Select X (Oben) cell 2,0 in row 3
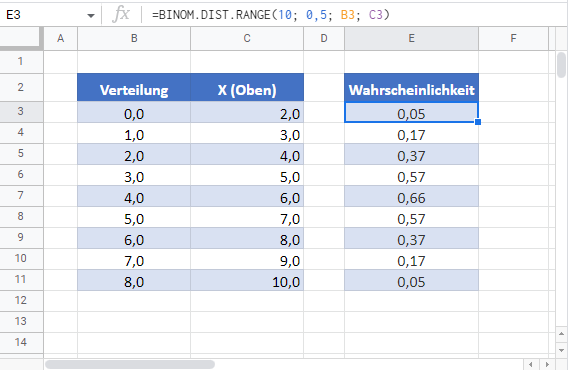Screen dimensions: 568x370 click(247, 112)
